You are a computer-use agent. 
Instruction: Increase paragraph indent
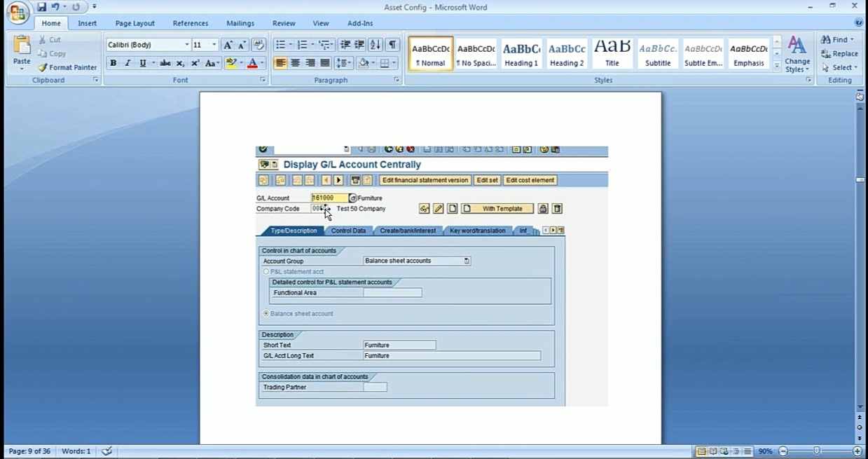point(359,45)
